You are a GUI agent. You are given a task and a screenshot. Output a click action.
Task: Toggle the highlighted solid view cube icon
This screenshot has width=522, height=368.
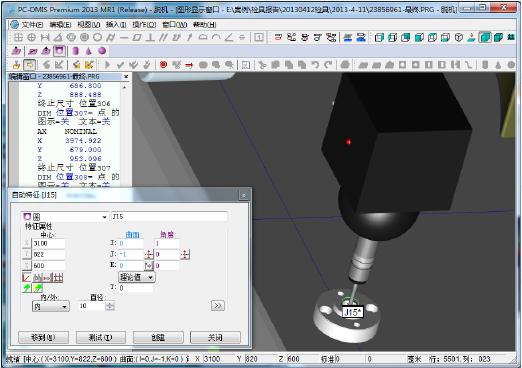(x=485, y=37)
